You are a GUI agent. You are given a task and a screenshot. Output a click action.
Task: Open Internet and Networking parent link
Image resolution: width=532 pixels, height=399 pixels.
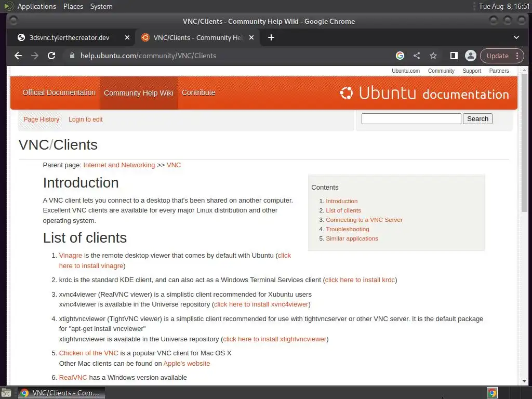[119, 165]
